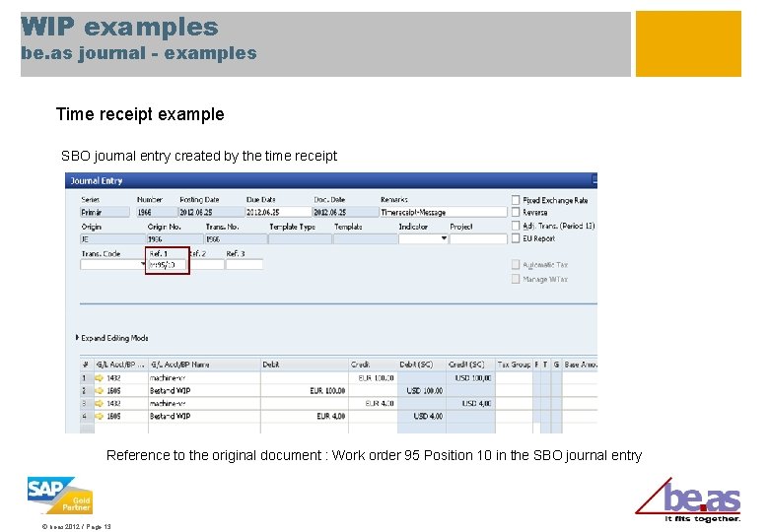The width and height of the screenshot is (769, 532).
Task: Click the yellow link arrow in row 4
Action: coord(100,417)
